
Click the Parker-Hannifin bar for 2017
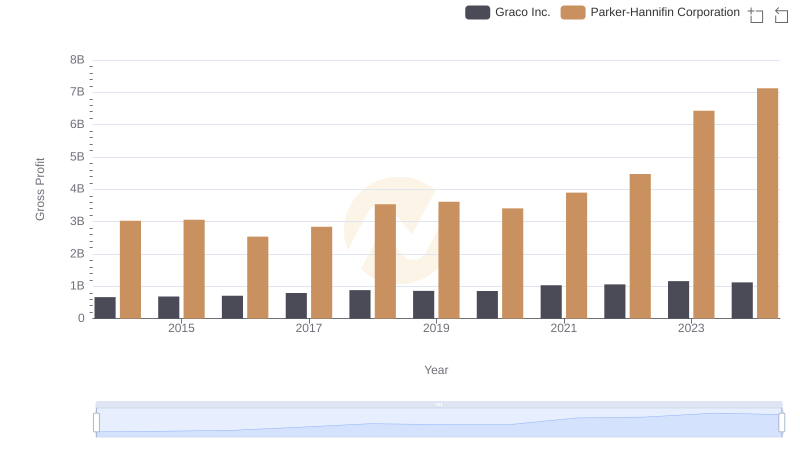tap(321, 273)
